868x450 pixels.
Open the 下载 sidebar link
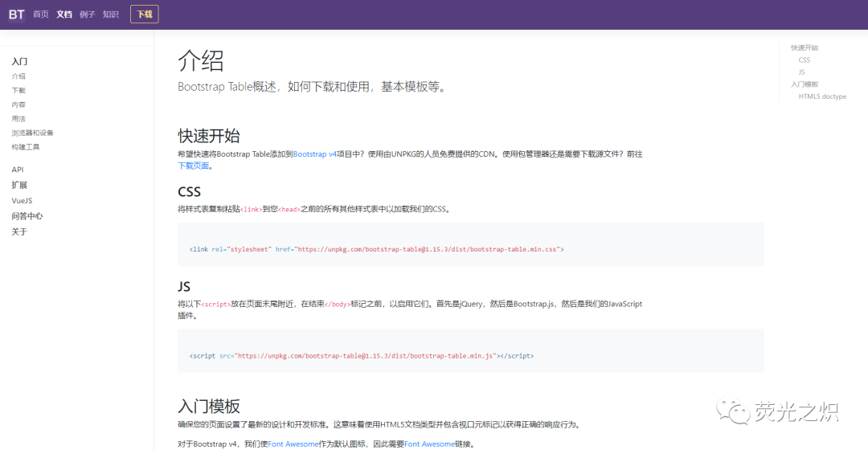[18, 90]
